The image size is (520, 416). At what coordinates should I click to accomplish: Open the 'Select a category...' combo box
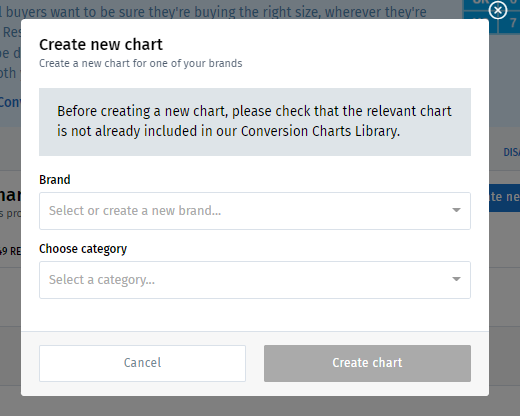(x=255, y=280)
